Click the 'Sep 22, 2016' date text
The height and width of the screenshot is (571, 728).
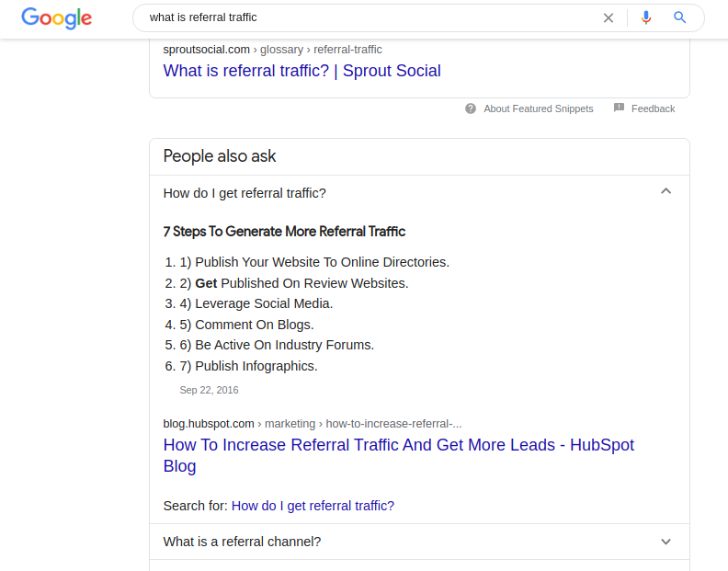209,390
